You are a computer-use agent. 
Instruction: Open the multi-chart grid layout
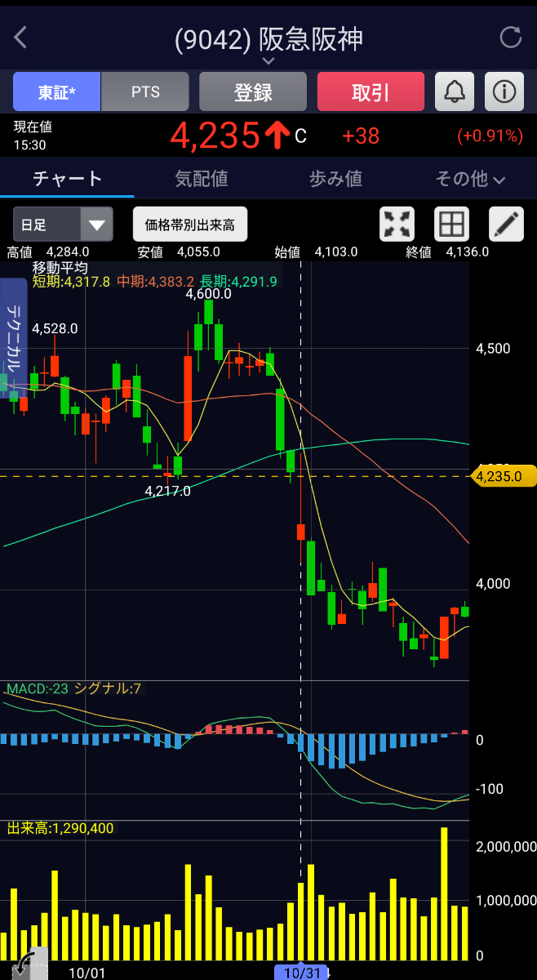[x=451, y=224]
